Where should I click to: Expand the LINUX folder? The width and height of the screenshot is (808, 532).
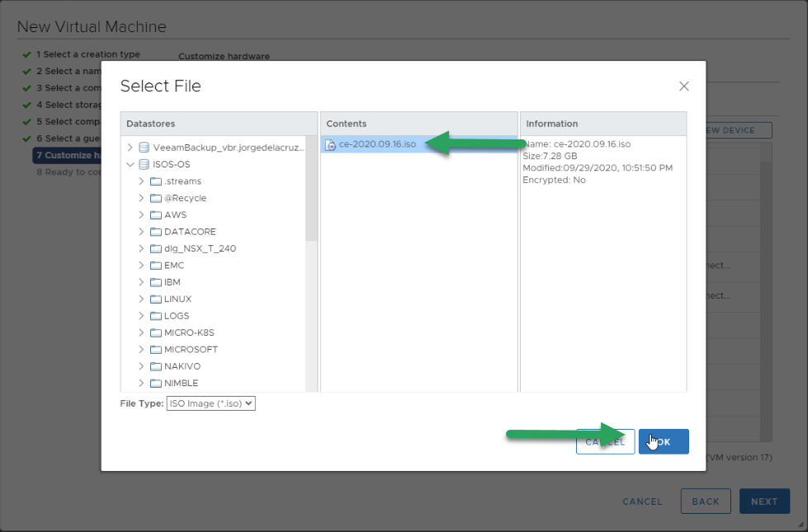[x=141, y=299]
